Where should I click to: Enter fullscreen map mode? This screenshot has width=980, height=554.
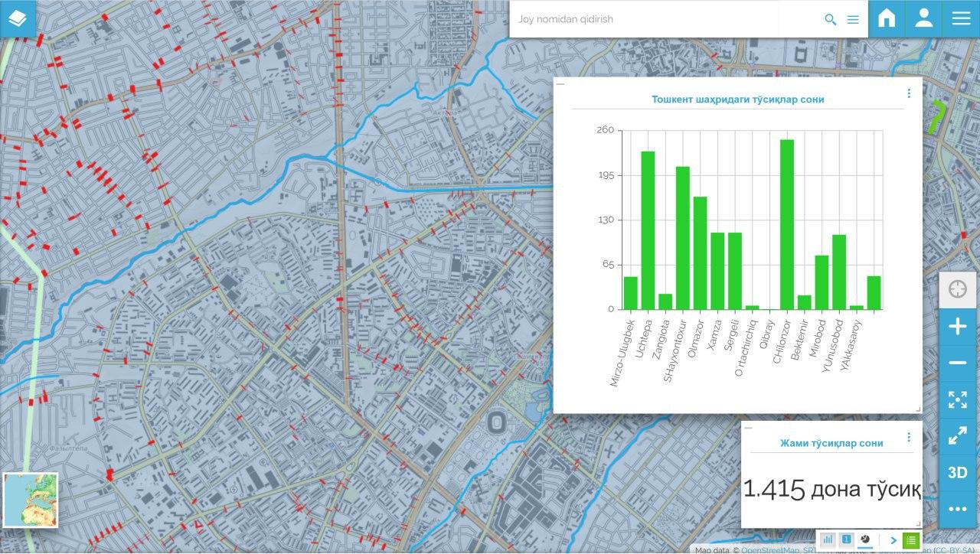pyautogui.click(x=958, y=436)
